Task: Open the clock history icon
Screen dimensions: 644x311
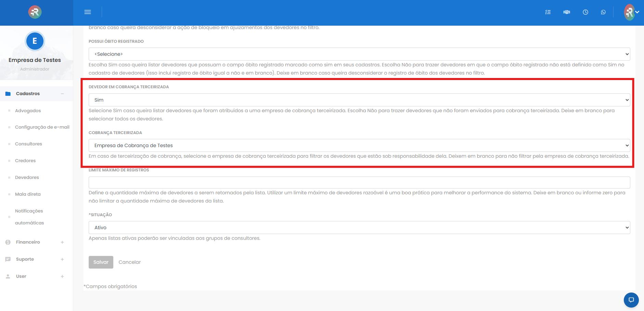Action: [585, 12]
